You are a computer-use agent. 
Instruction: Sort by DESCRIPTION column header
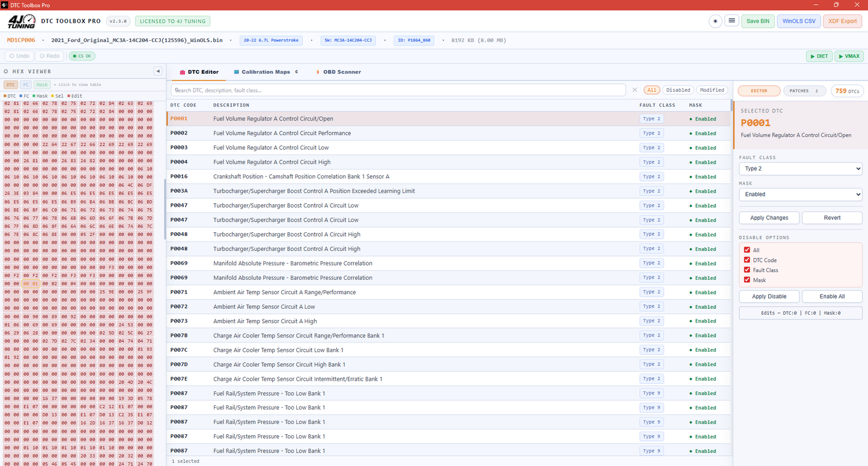click(x=231, y=105)
